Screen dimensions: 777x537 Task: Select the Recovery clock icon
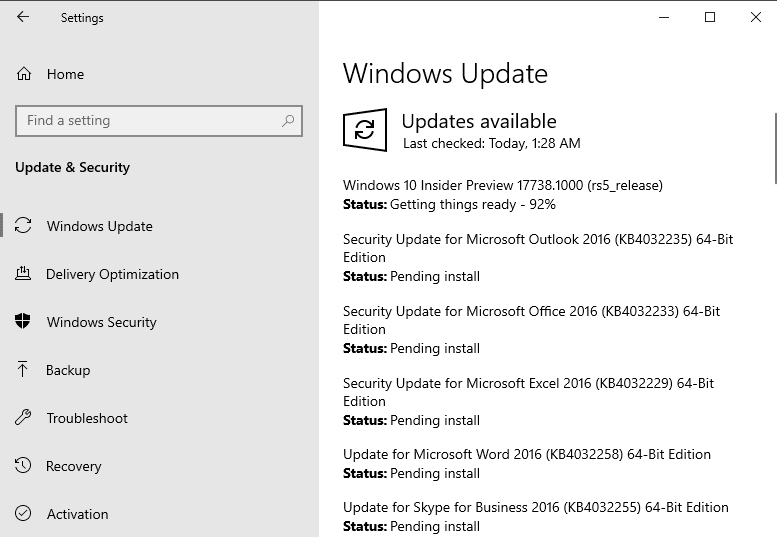pos(23,466)
